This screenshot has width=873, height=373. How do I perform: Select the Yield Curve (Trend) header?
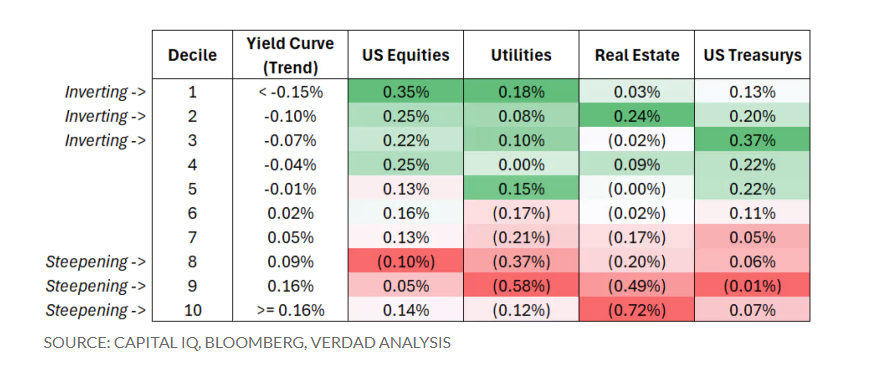coord(290,55)
